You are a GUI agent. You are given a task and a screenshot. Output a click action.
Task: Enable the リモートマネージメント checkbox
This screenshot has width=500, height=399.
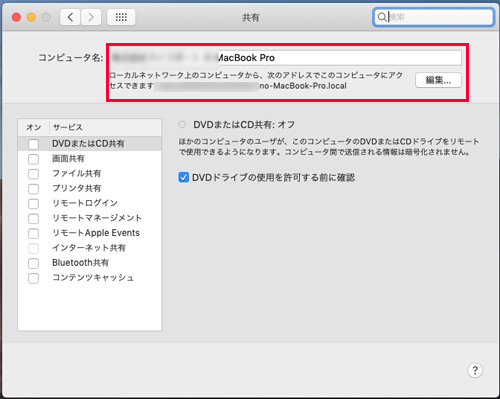[x=33, y=218]
